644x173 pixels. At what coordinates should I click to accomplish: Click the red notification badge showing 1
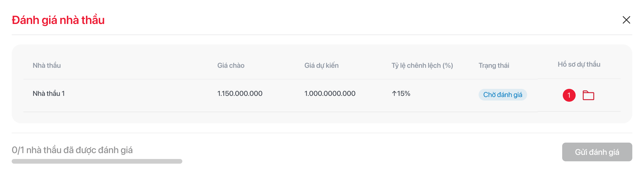(x=569, y=95)
